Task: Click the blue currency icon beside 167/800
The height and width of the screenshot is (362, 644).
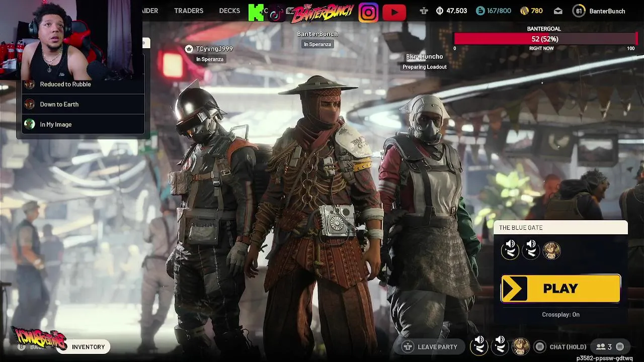Action: (480, 11)
